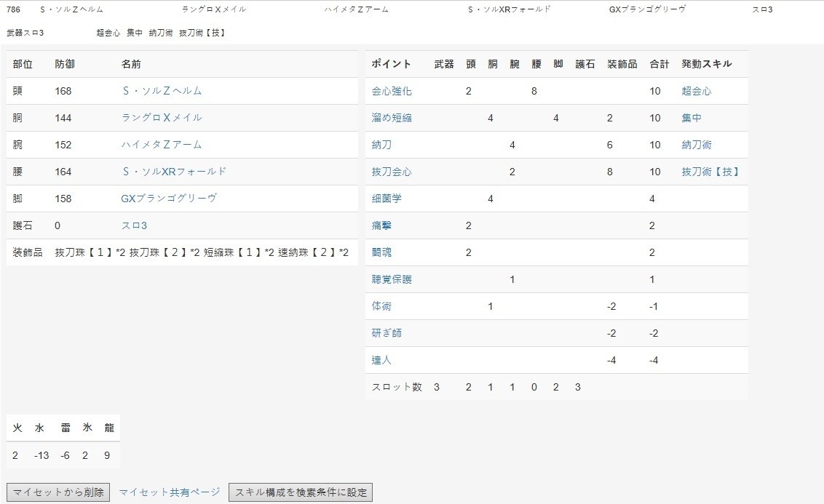Image resolution: width=824 pixels, height=504 pixels.
Task: Click 抜刀術【技】 in the top summary row
Action: click(203, 33)
